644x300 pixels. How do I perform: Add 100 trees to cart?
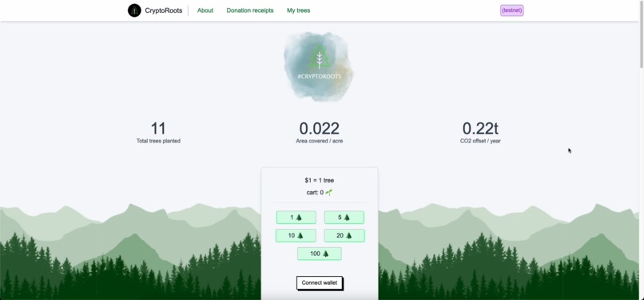point(319,254)
